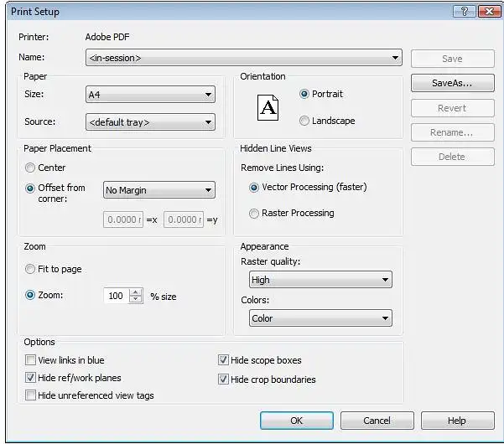Click the title bar help question mark icon
The height and width of the screenshot is (444, 504).
(x=464, y=12)
